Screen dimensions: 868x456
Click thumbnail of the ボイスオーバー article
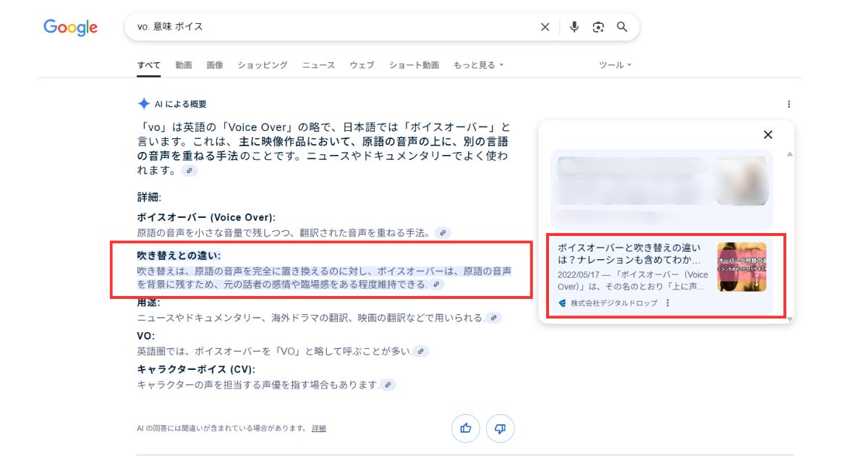(x=741, y=267)
